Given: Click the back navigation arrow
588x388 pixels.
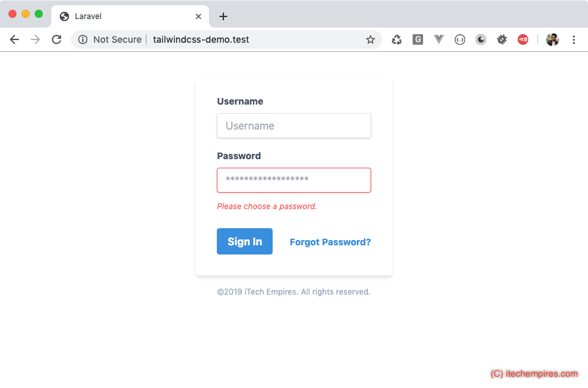Looking at the screenshot, I should pos(14,39).
